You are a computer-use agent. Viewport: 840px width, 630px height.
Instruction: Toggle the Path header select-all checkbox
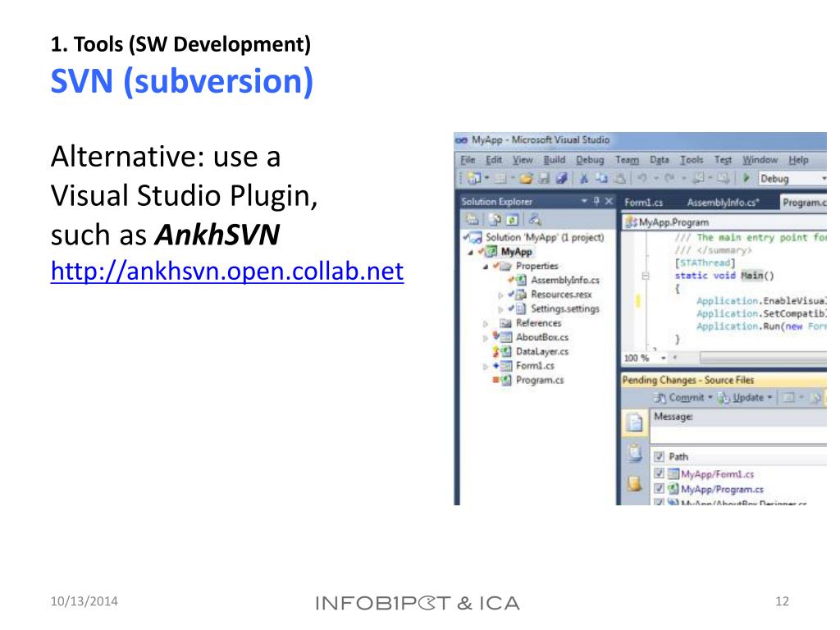coord(659,456)
